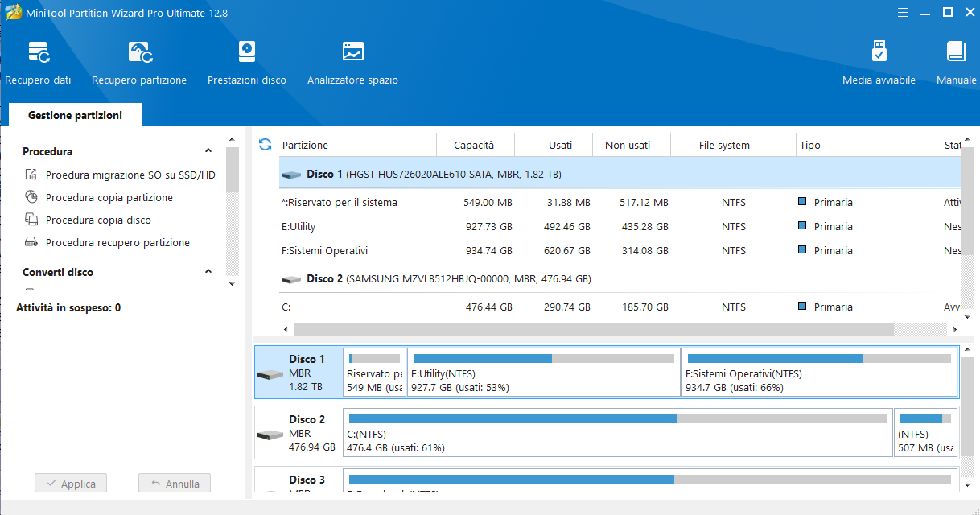The width and height of the screenshot is (980, 515).
Task: Click Primaria color square on C: row
Action: pyautogui.click(x=802, y=307)
